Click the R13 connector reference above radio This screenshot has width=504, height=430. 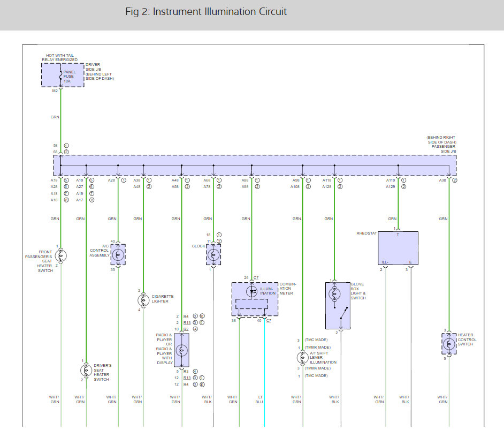tap(187, 322)
